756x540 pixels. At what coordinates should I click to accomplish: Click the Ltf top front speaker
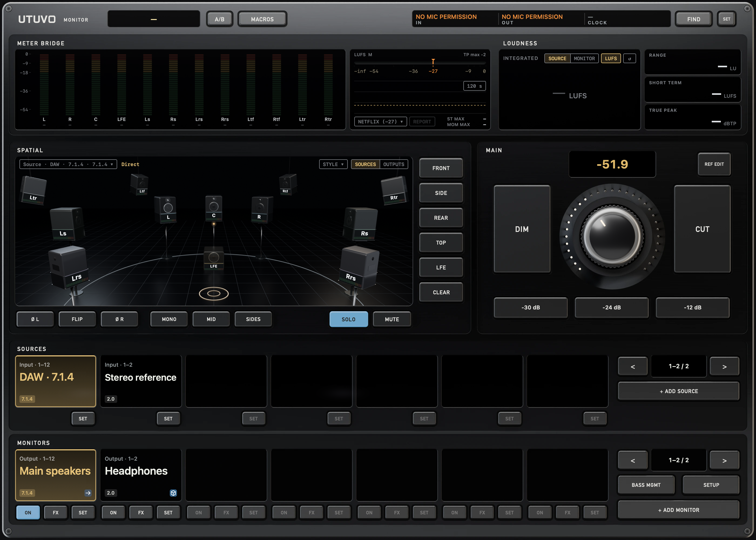pyautogui.click(x=140, y=184)
